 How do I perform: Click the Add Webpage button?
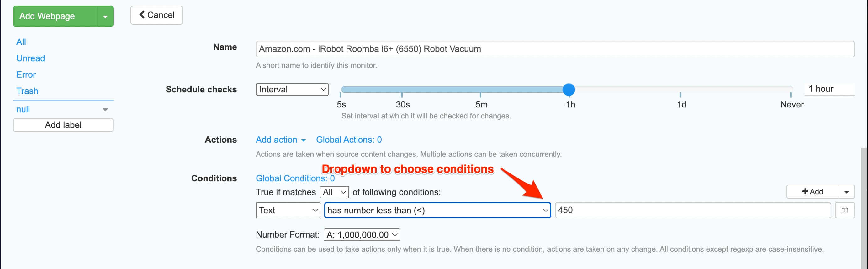[x=55, y=17]
